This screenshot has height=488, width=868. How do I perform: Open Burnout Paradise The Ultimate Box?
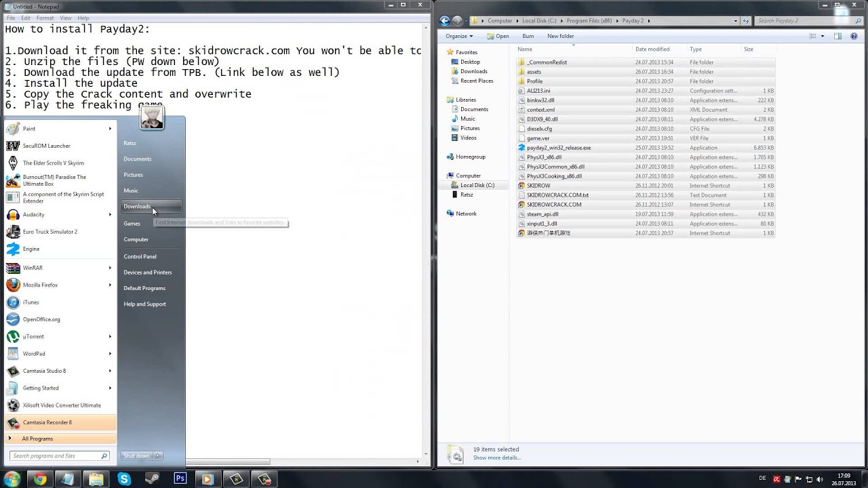tap(58, 180)
